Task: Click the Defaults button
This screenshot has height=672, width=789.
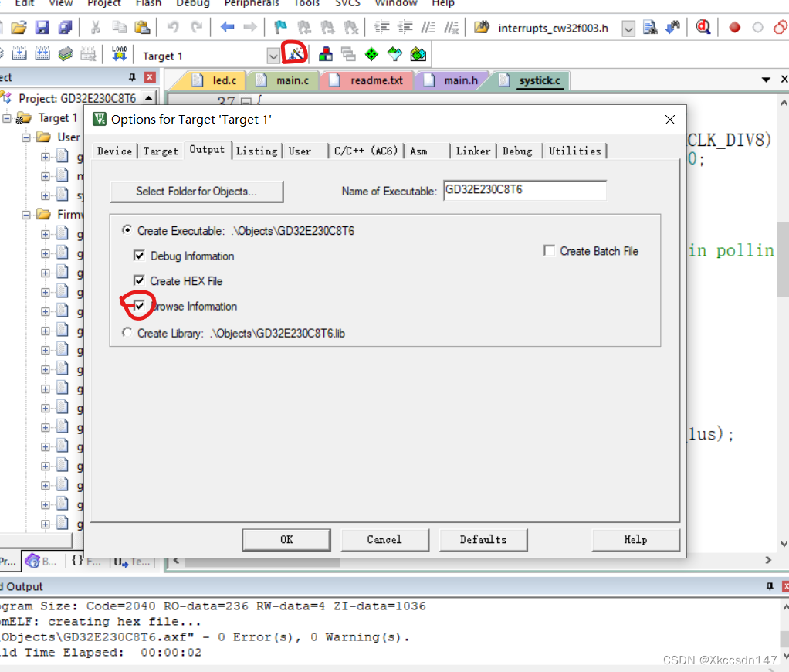Action: [483, 540]
